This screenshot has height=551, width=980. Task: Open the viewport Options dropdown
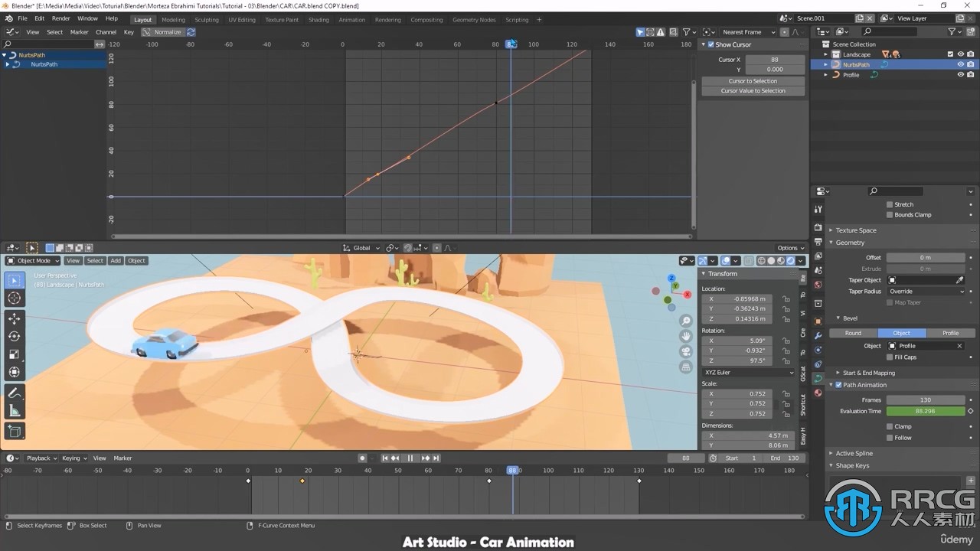790,248
